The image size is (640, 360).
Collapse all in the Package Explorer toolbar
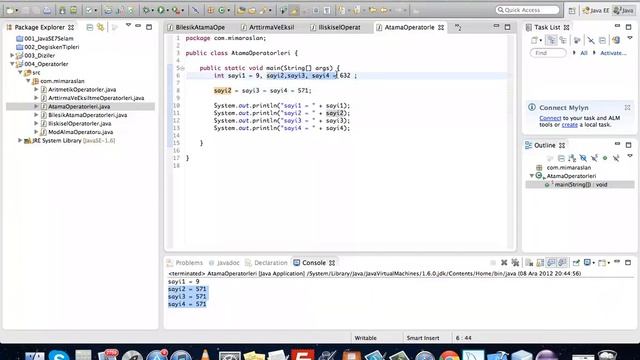point(89,27)
